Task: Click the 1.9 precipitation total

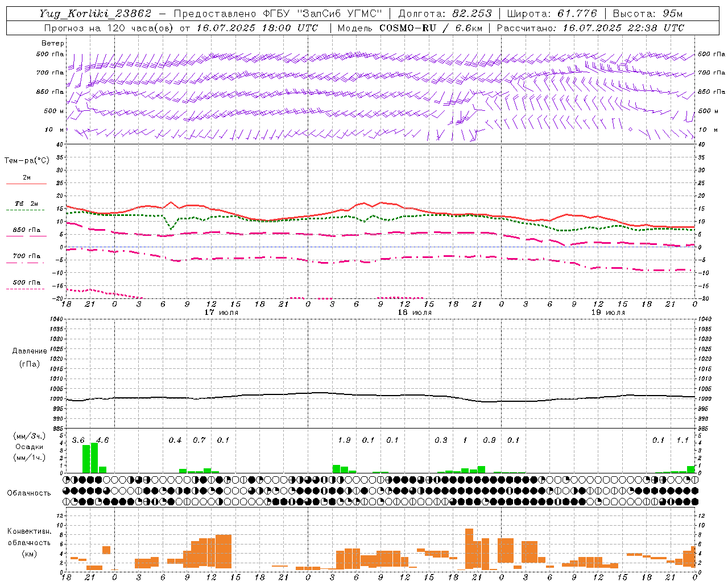Action: pos(344,440)
